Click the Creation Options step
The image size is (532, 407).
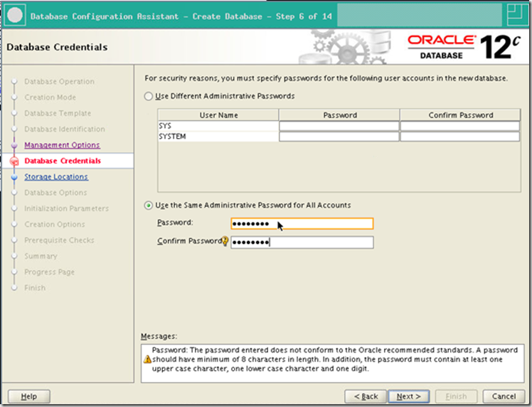[55, 224]
